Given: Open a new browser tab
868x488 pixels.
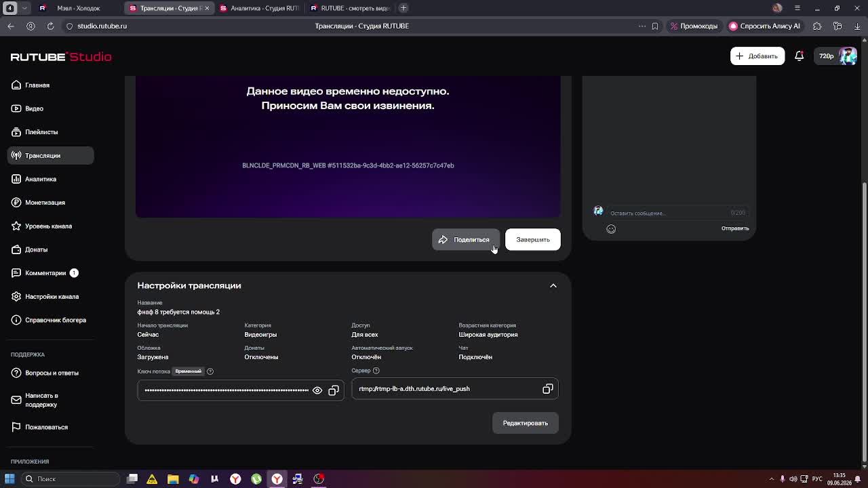Looking at the screenshot, I should [x=403, y=8].
